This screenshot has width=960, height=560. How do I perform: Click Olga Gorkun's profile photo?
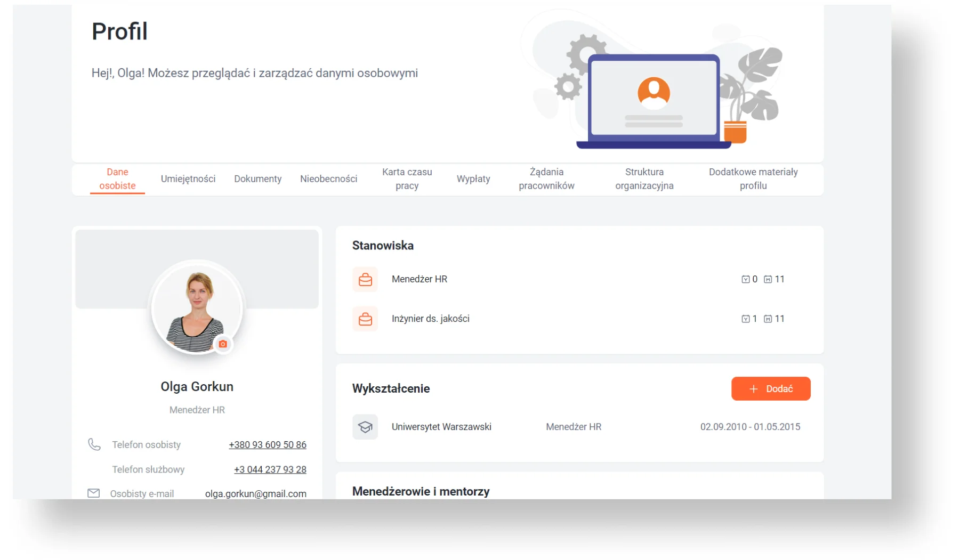(197, 307)
